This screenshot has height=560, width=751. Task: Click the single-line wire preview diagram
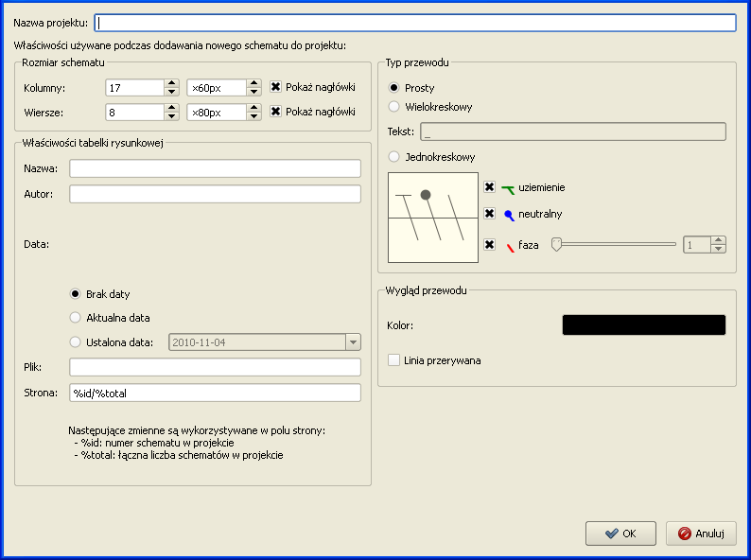(433, 218)
